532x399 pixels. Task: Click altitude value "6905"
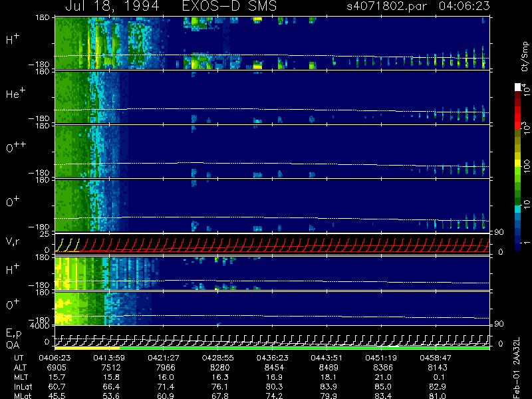57,368
